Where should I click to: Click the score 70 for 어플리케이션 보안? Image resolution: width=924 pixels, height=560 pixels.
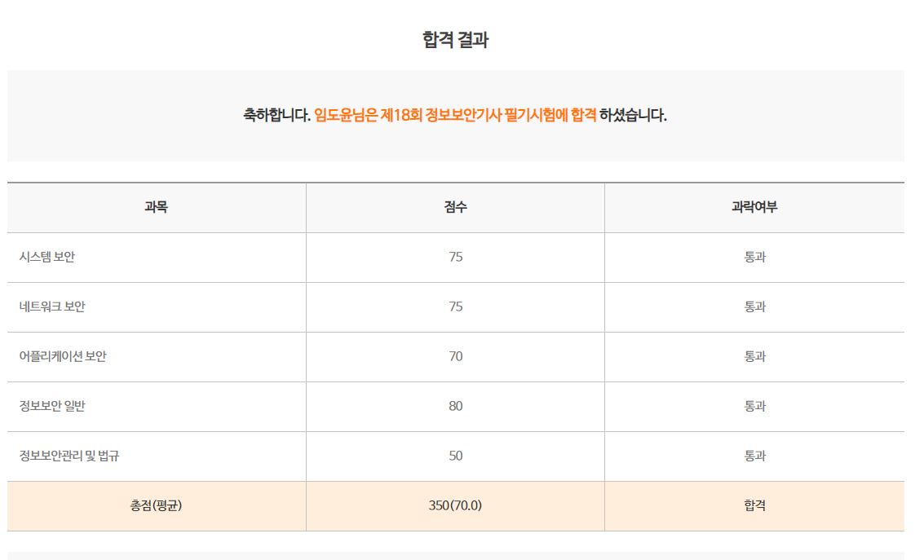(x=456, y=356)
